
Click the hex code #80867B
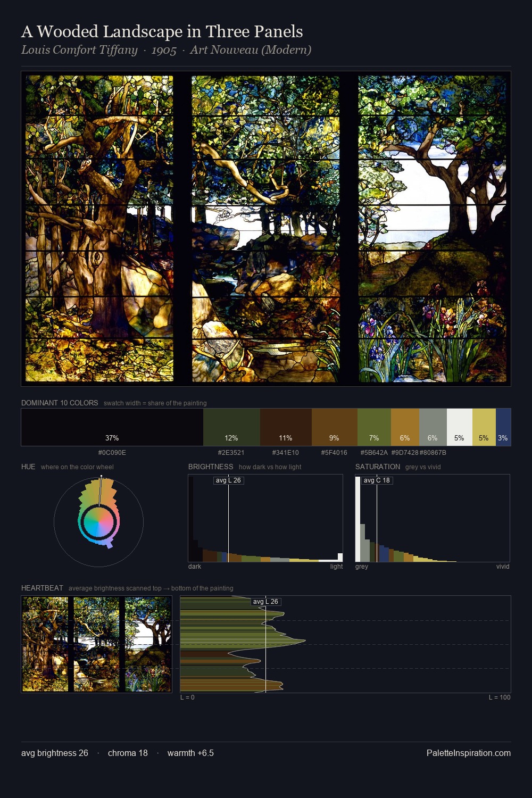click(x=433, y=453)
